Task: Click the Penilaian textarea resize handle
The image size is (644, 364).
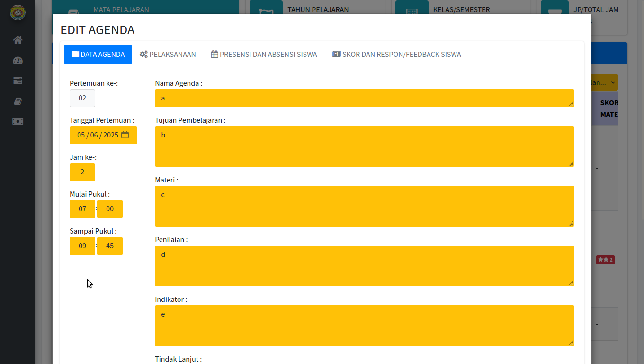Action: pyautogui.click(x=571, y=283)
